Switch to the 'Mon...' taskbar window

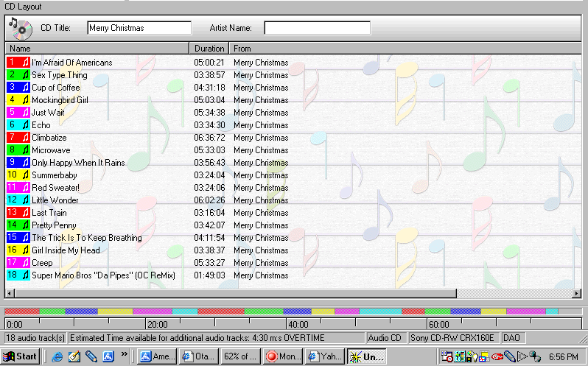click(x=282, y=356)
